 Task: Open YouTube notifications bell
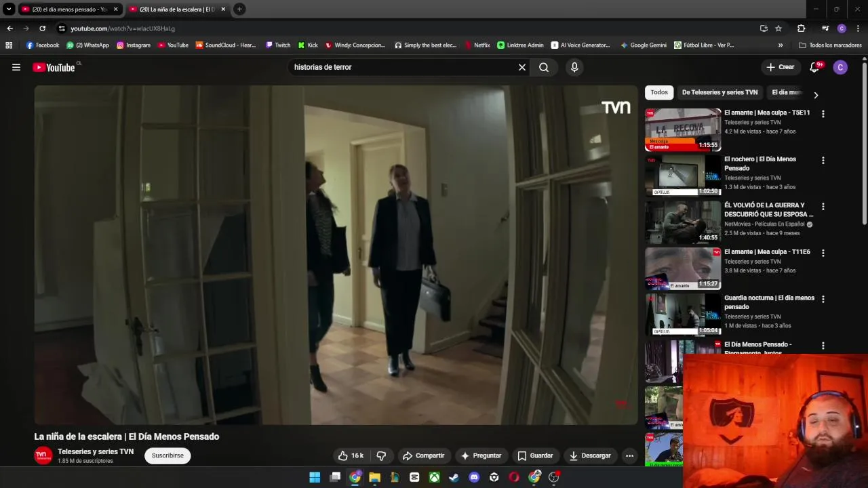(815, 67)
